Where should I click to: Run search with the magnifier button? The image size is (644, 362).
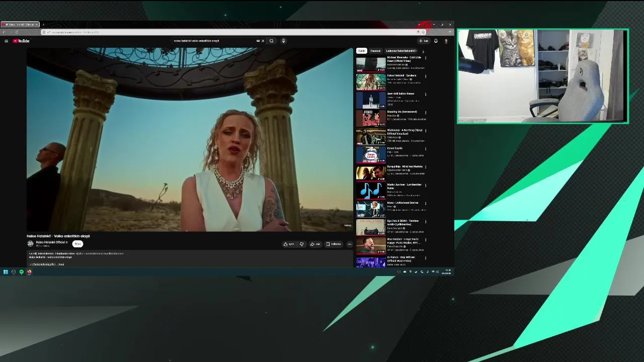[x=272, y=41]
